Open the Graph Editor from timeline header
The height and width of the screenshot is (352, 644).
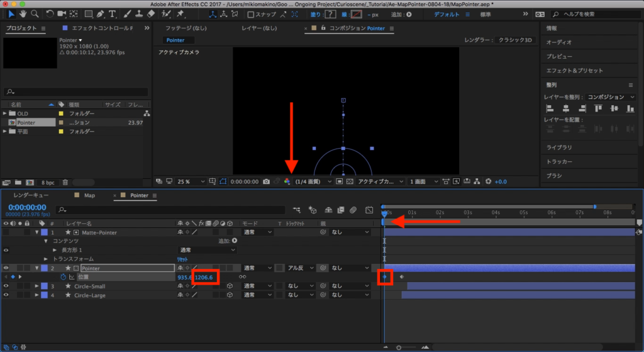pos(369,209)
